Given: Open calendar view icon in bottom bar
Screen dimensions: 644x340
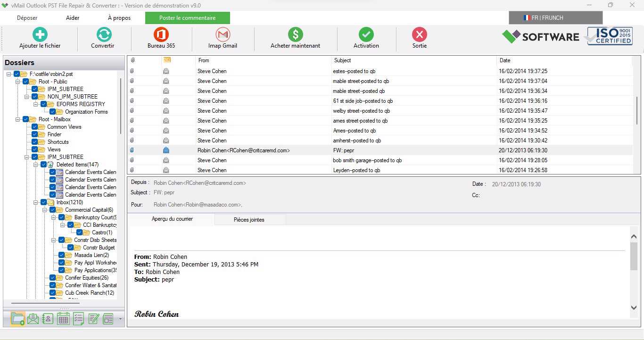Looking at the screenshot, I should click(x=63, y=319).
